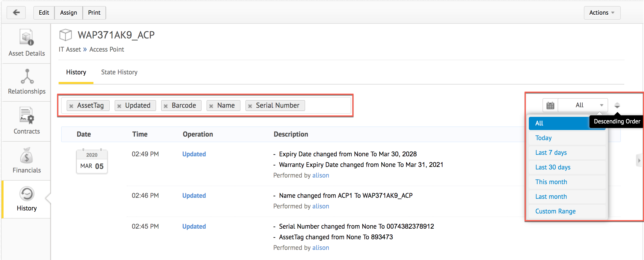
Task: Remove the Serial Number filter tag
Action: pos(250,106)
